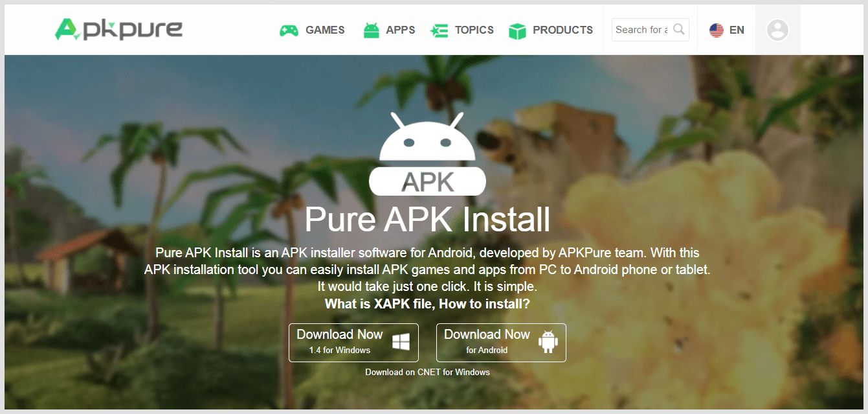Click the US flag icon
This screenshot has height=414, width=868.
(716, 30)
